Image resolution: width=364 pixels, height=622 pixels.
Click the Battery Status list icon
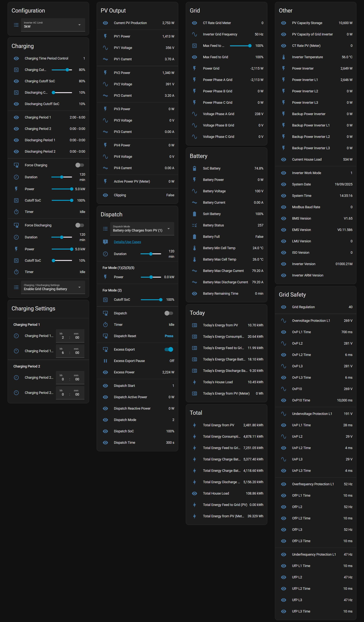click(x=195, y=225)
